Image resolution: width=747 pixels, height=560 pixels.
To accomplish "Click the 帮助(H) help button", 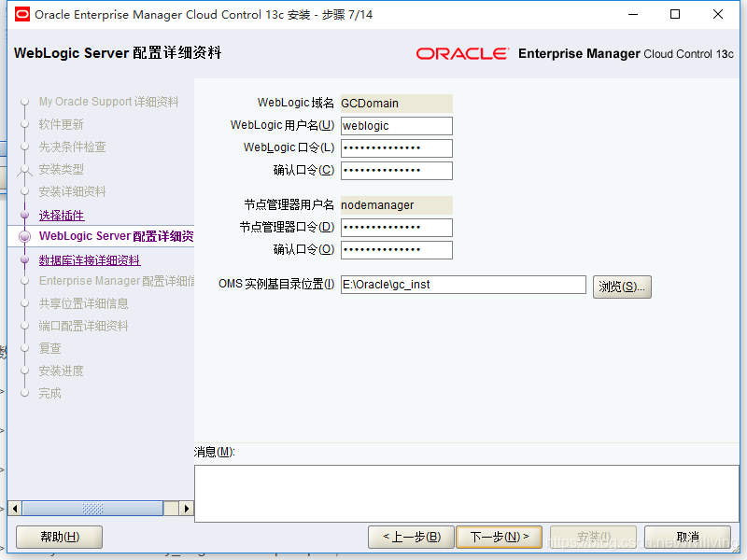I will click(60, 538).
